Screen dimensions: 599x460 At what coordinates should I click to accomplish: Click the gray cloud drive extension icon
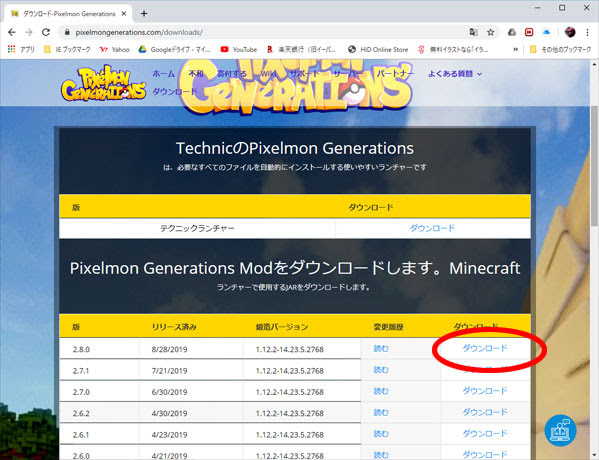(512, 32)
